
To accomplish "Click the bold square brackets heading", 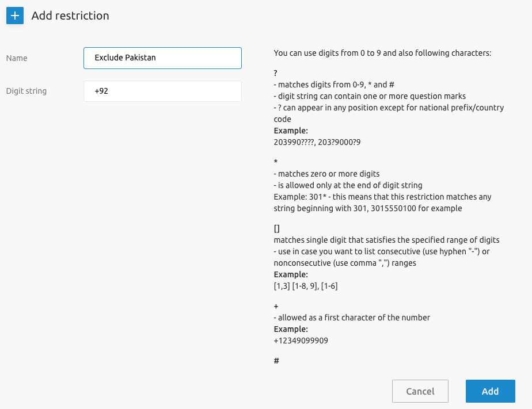I will coord(277,228).
